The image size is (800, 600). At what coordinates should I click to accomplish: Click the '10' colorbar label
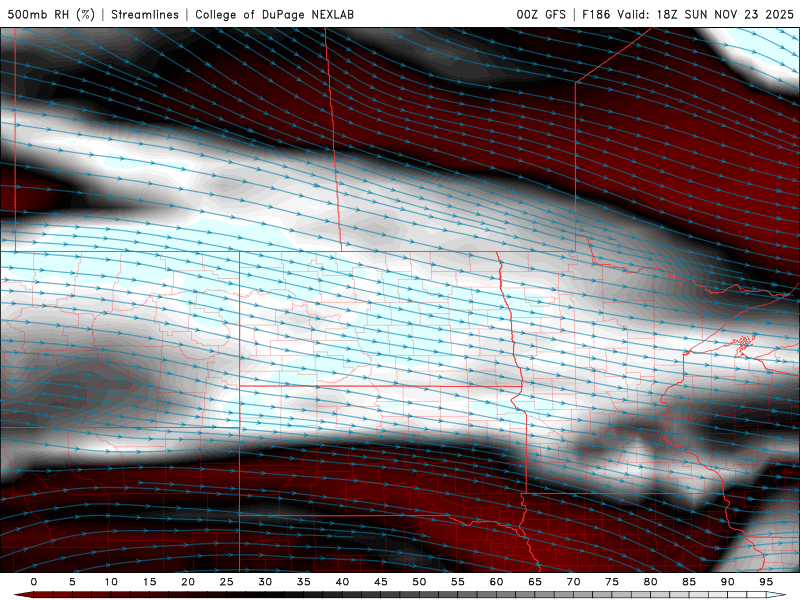[x=111, y=582]
